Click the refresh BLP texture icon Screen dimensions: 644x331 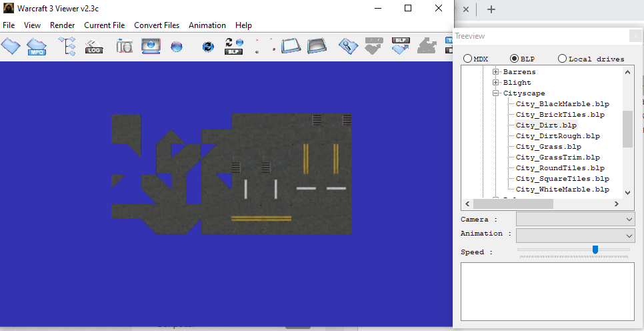[x=234, y=46]
